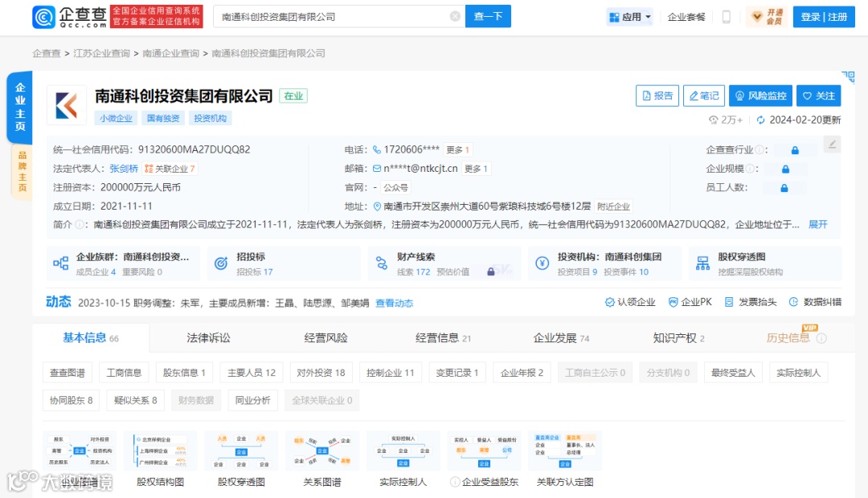Open the 企业套餐 link
This screenshot has width=868, height=498.
click(x=686, y=17)
